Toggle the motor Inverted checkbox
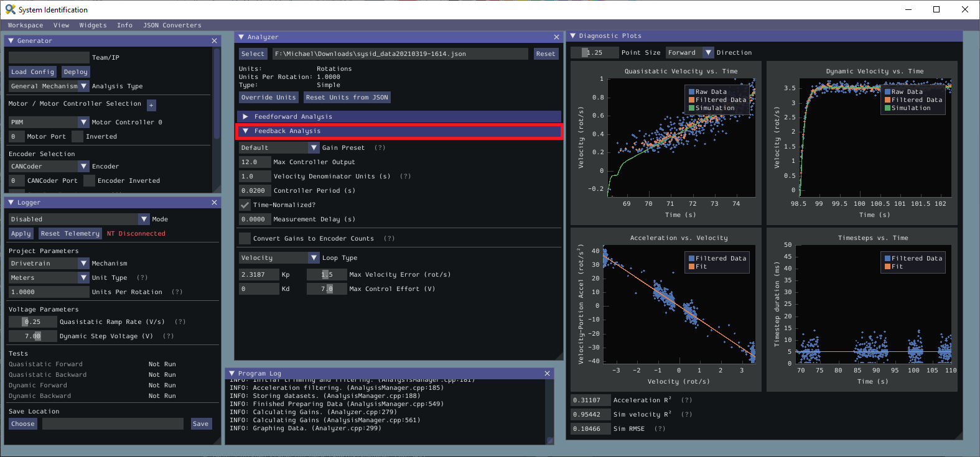The height and width of the screenshot is (457, 980). pos(77,137)
